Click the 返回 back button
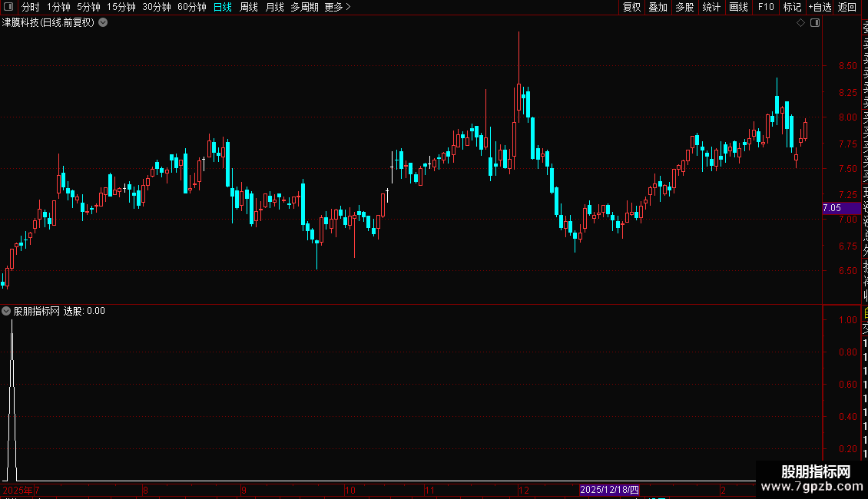This screenshot has width=868, height=499. (x=847, y=7)
